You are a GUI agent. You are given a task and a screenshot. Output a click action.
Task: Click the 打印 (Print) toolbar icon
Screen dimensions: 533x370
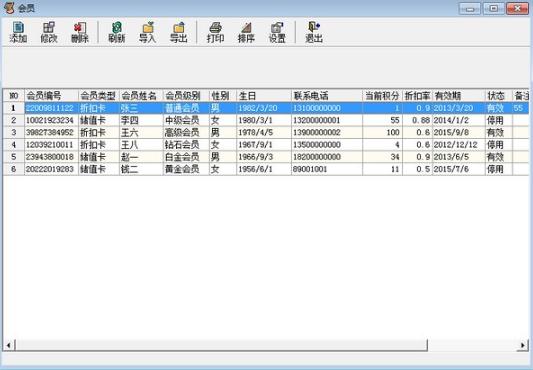tap(216, 32)
